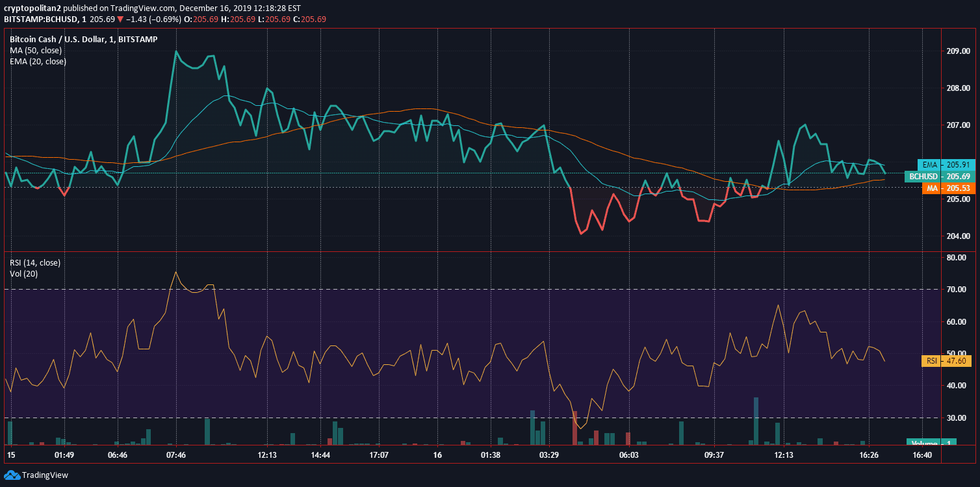980x487 pixels.
Task: Click the BCHUSD 205.69 price tag
Action: coord(939,177)
